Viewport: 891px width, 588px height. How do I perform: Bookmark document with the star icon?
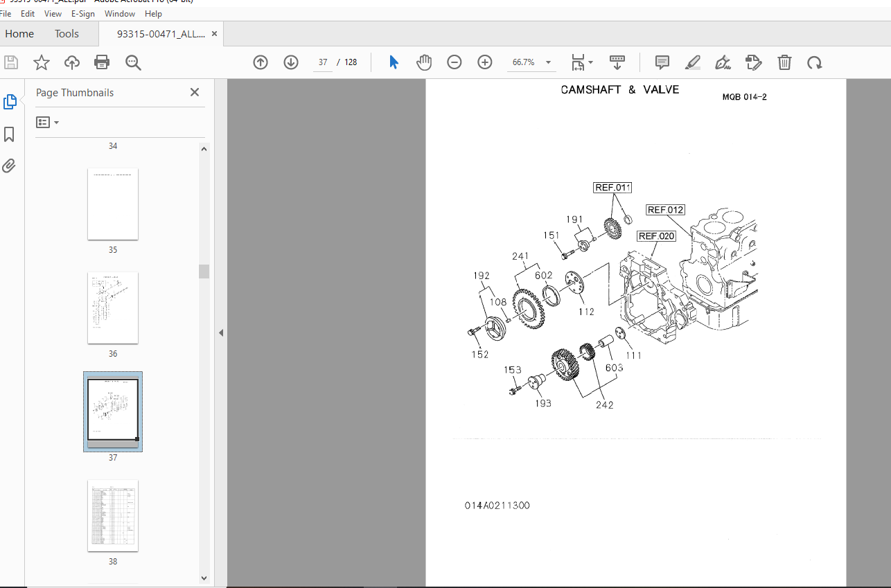point(42,62)
